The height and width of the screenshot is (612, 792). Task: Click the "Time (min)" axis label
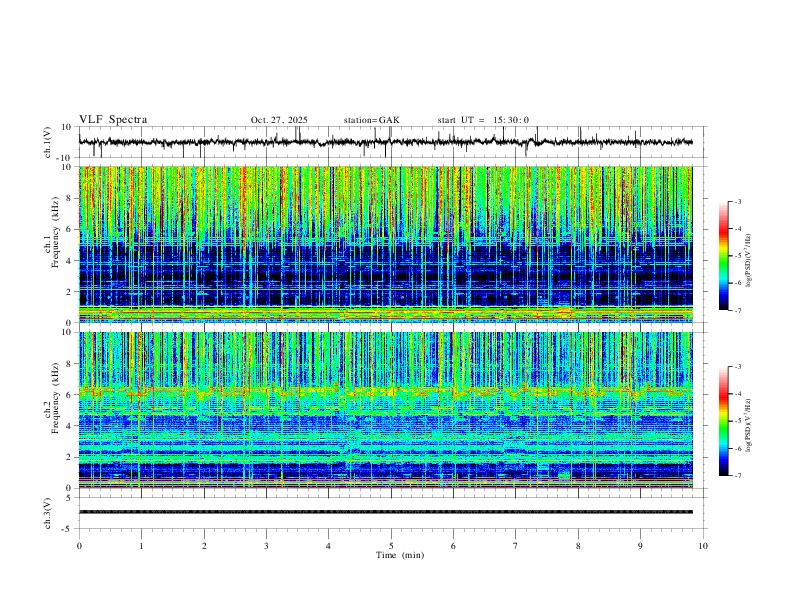click(400, 555)
